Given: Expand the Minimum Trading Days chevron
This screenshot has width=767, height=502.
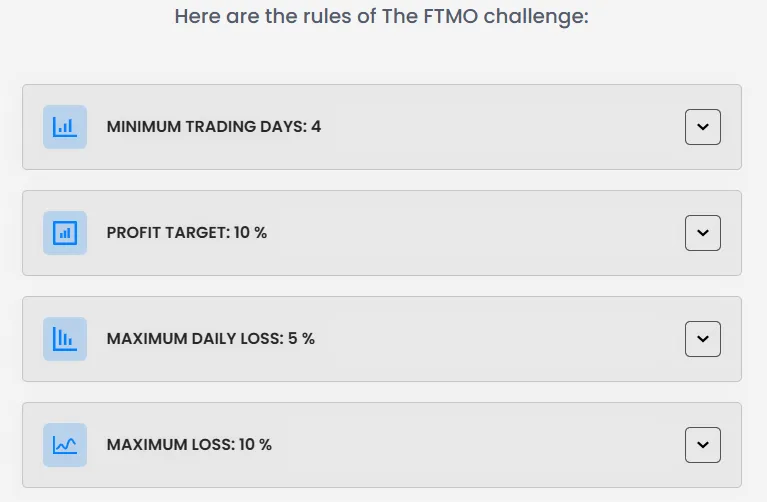Looking at the screenshot, I should click(702, 127).
